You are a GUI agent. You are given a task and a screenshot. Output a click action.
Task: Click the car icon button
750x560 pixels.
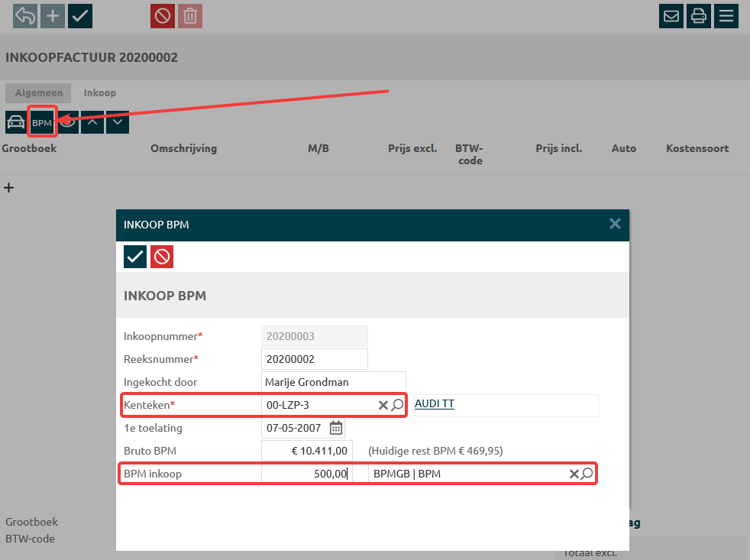[15, 122]
